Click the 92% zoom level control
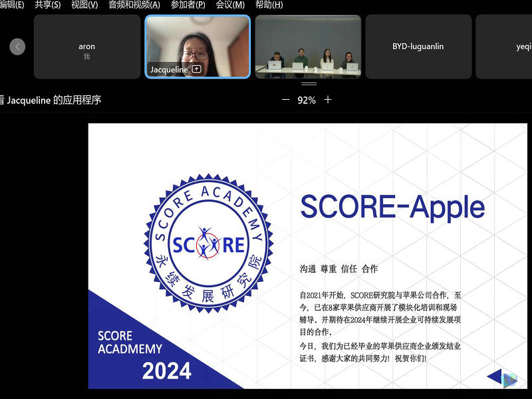532x399 pixels. tap(308, 100)
